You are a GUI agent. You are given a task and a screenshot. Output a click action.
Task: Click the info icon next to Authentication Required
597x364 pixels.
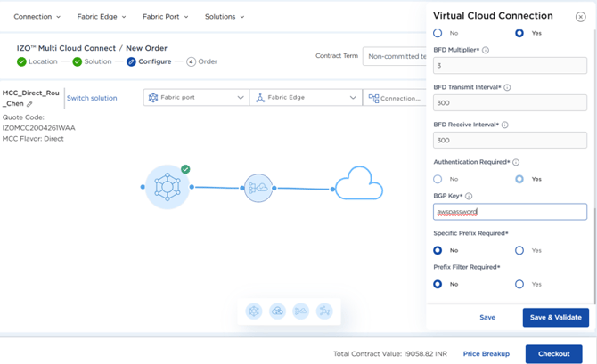(516, 162)
